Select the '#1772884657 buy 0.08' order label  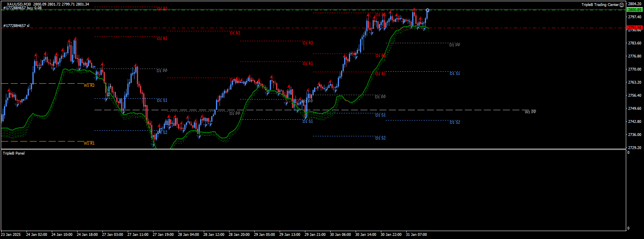pyautogui.click(x=22, y=8)
